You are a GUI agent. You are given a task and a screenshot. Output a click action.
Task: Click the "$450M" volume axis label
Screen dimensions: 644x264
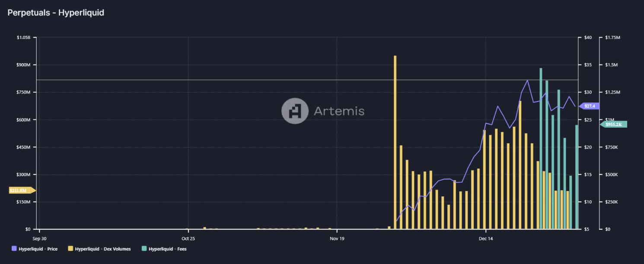click(x=24, y=147)
